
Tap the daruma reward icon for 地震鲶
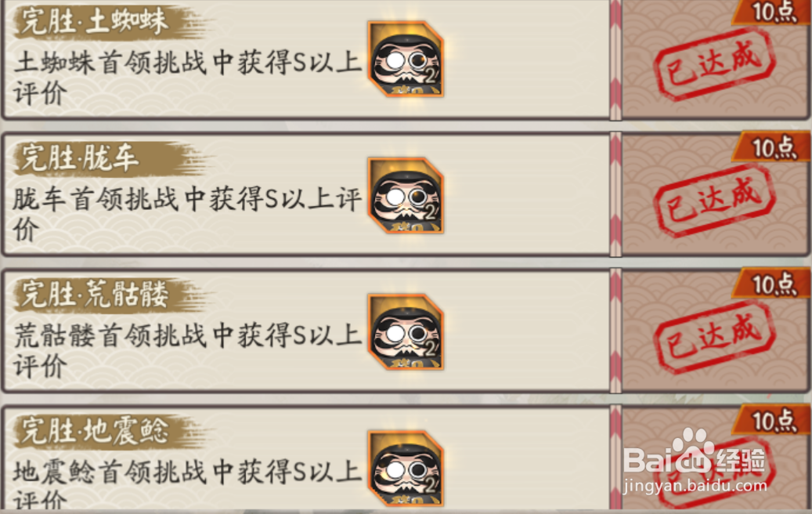[x=406, y=468]
